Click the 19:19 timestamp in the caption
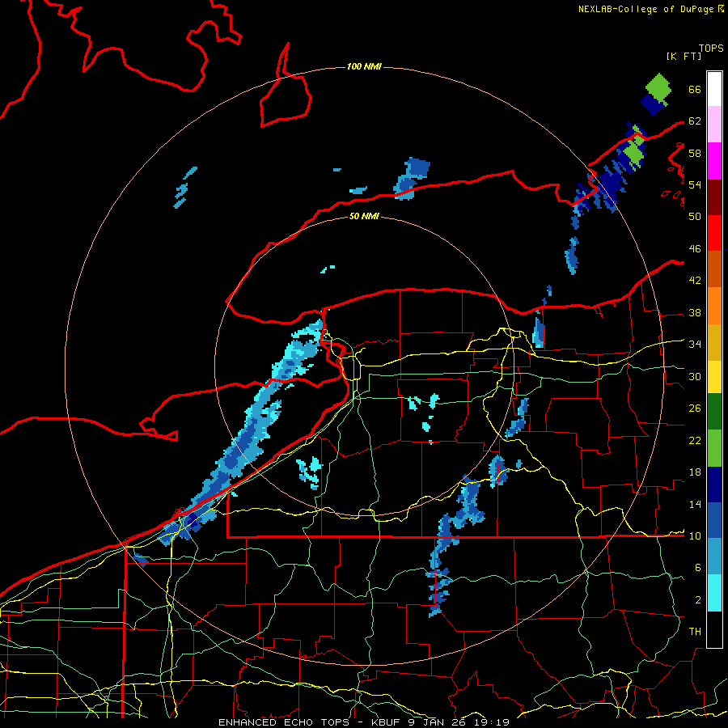This screenshot has height=728, width=728. [x=492, y=722]
